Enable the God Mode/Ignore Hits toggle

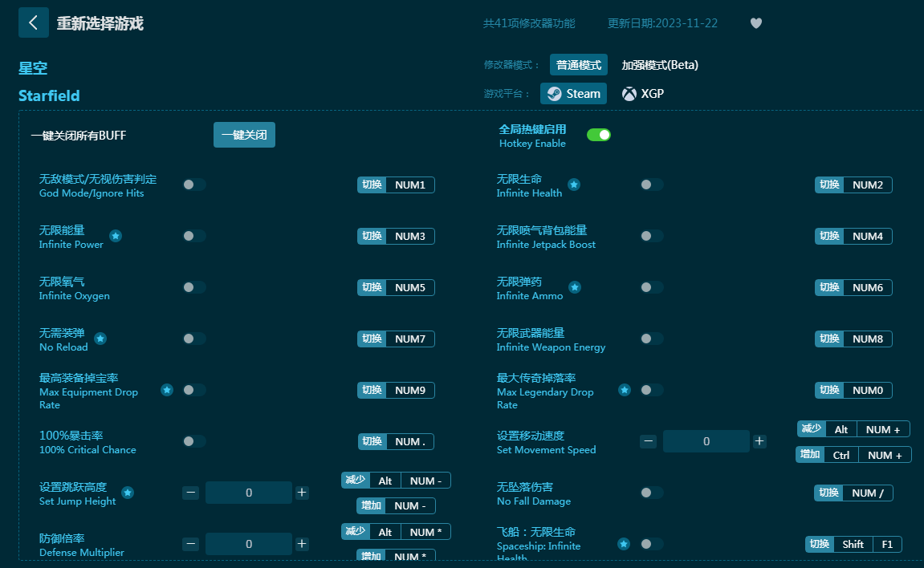coord(193,185)
